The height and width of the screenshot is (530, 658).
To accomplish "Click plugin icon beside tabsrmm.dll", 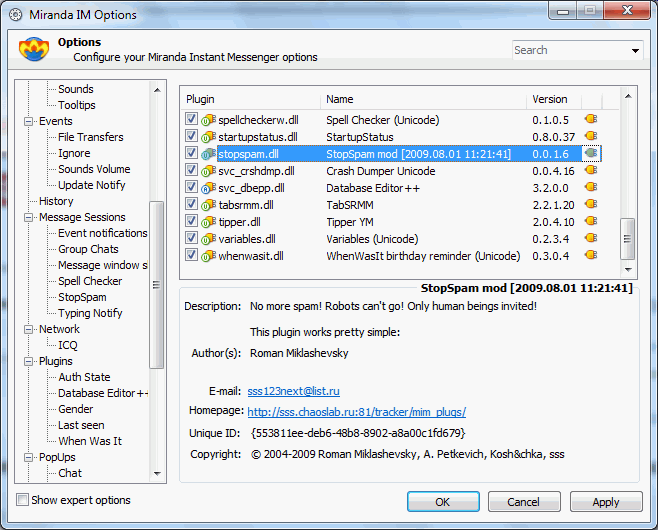I will (x=208, y=205).
